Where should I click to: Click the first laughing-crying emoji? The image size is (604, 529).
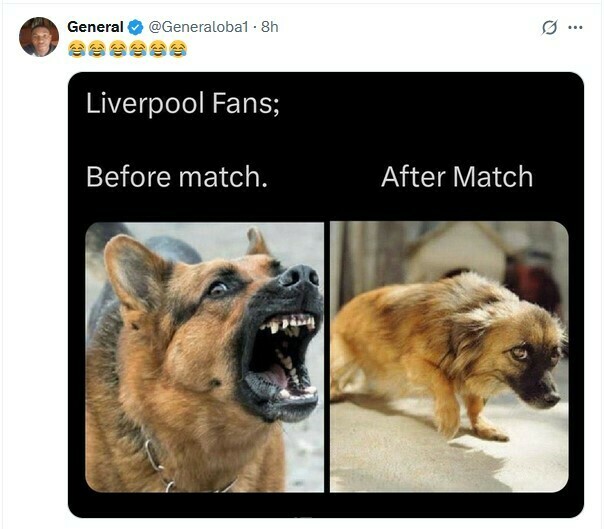[x=77, y=49]
